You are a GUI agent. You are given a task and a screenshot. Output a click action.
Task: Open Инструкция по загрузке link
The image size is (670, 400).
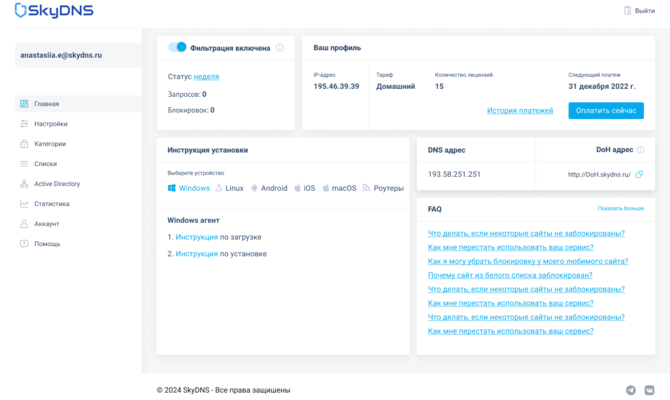197,237
